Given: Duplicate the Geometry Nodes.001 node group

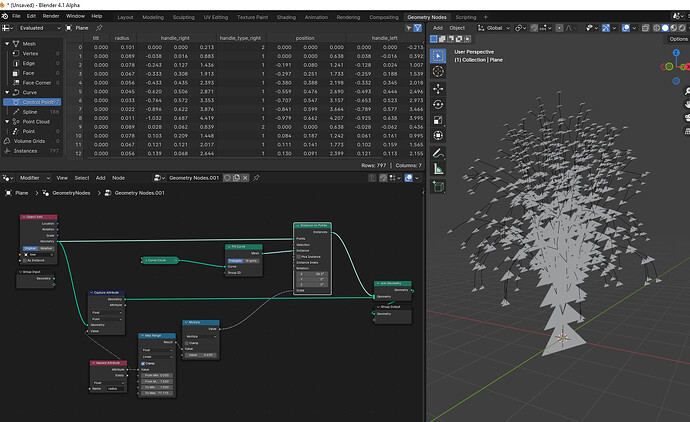Looking at the screenshot, I should click(236, 178).
